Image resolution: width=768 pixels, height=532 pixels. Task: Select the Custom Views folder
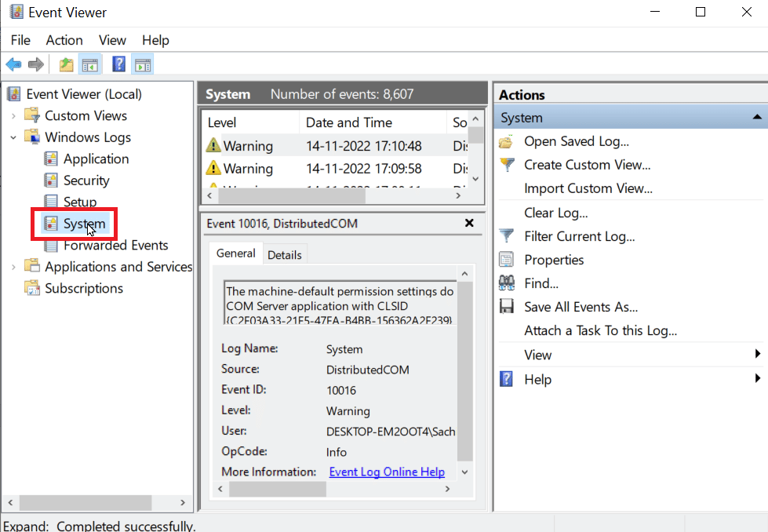click(86, 115)
